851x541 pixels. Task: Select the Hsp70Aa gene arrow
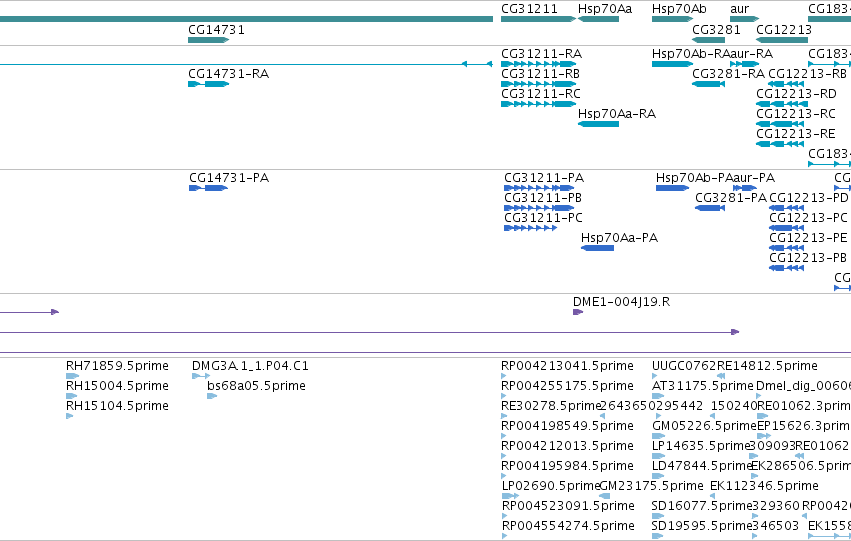598,19
